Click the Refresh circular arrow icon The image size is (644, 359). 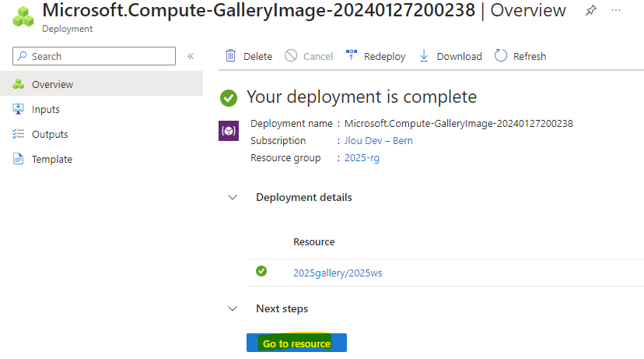(501, 55)
